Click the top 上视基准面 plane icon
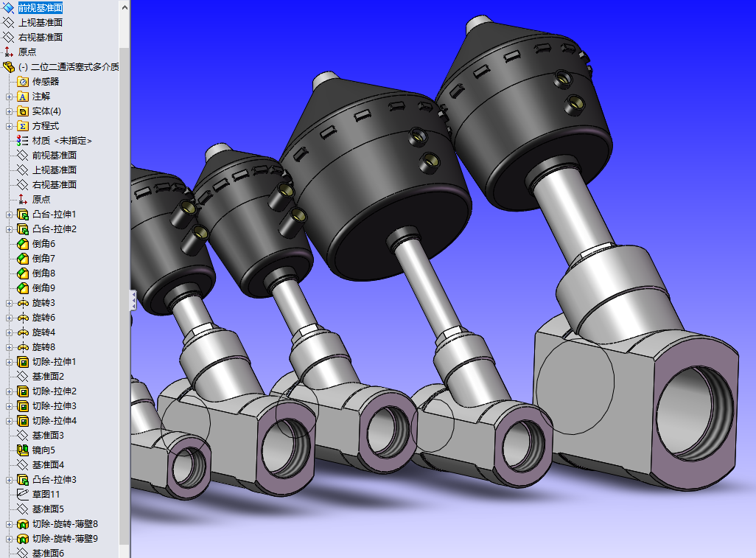 click(9, 23)
